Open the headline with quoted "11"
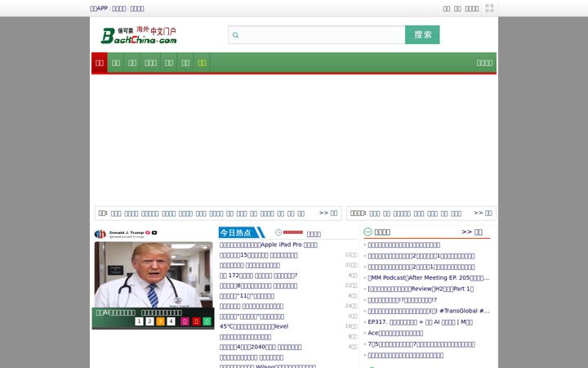The image size is (588, 368). click(x=247, y=296)
